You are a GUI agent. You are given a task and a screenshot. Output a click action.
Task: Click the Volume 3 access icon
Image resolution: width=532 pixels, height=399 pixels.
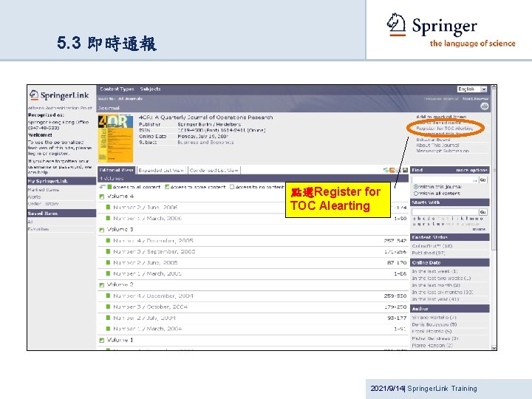pyautogui.click(x=101, y=230)
